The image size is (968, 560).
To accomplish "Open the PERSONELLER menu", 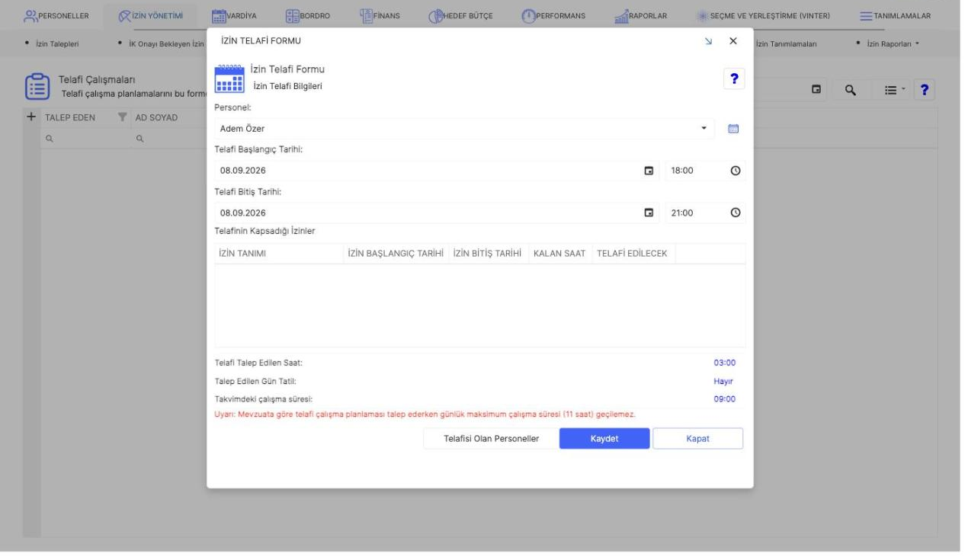I will 56,15.
